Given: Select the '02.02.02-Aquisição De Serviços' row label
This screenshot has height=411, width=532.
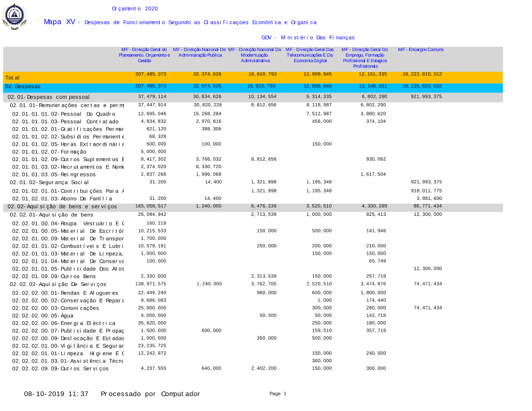Looking at the screenshot, I should pos(51,284).
